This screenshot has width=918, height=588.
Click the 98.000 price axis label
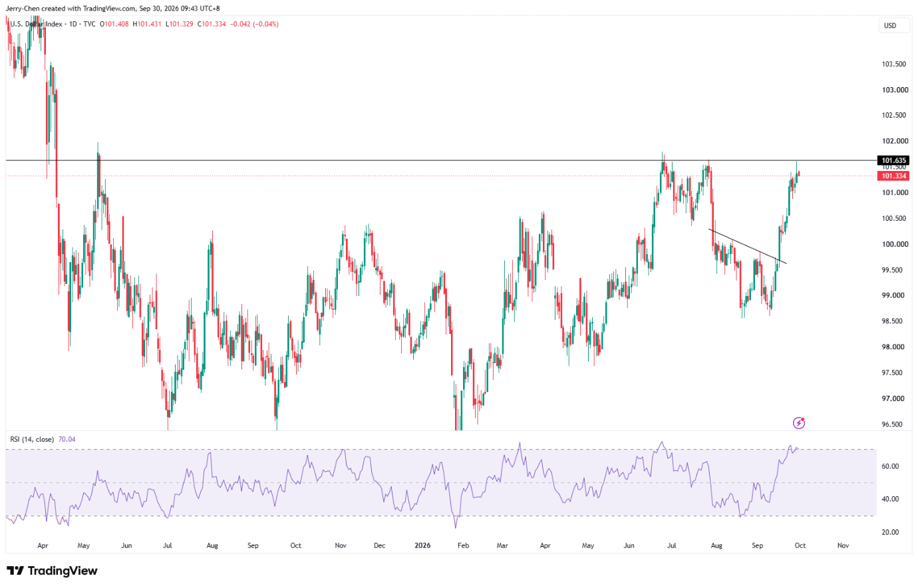coord(893,347)
